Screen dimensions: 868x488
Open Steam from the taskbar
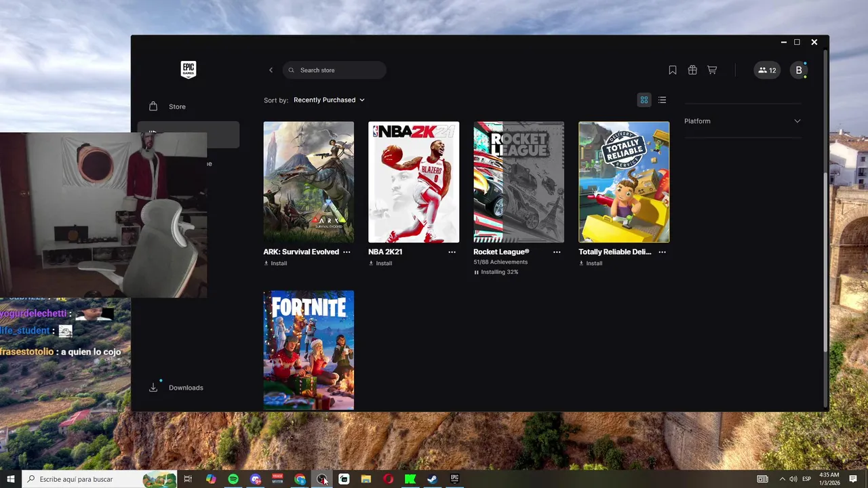pyautogui.click(x=432, y=479)
